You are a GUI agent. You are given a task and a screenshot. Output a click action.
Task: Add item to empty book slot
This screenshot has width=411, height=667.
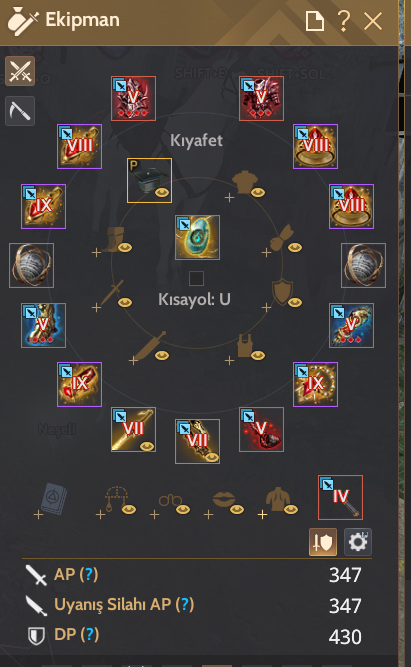click(52, 501)
